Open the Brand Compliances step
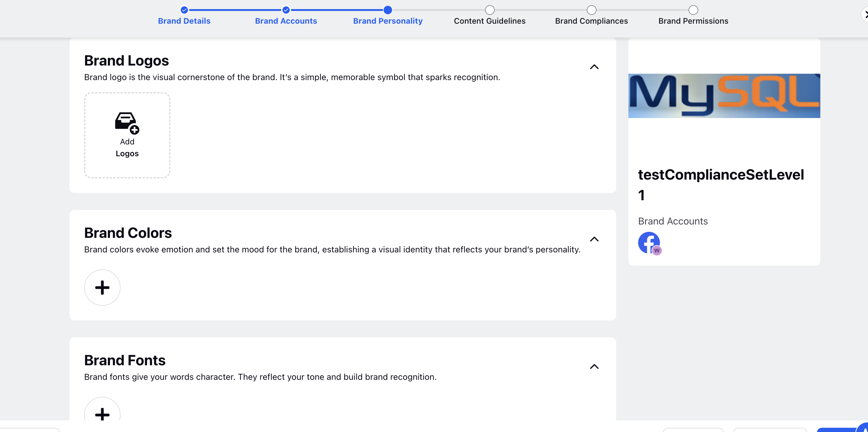This screenshot has height=432, width=868. 591,21
